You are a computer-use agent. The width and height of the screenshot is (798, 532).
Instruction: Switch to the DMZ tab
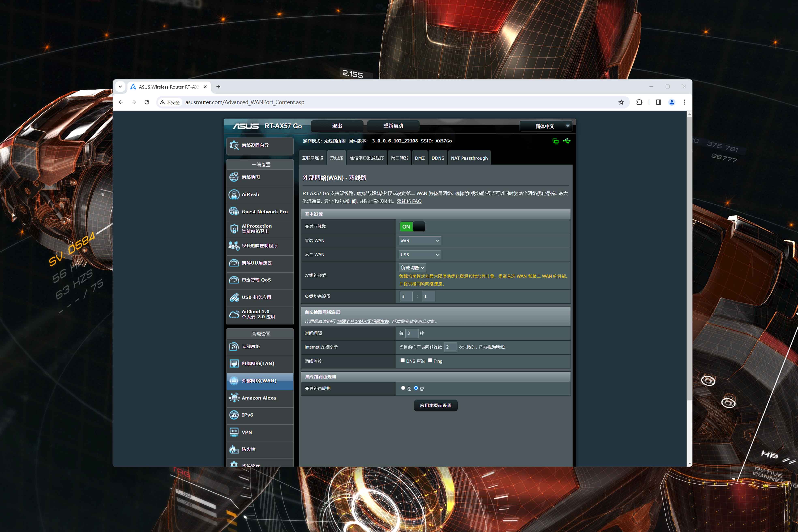click(420, 158)
